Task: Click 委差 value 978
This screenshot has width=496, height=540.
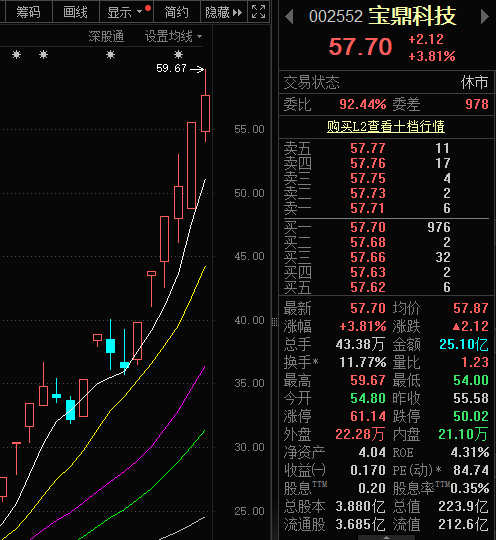Action: click(477, 104)
